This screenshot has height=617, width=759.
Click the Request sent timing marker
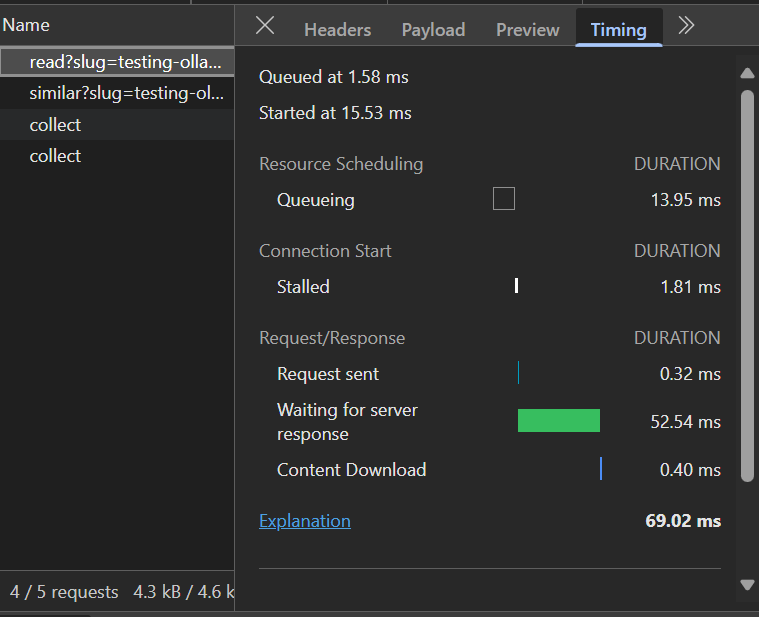518,374
